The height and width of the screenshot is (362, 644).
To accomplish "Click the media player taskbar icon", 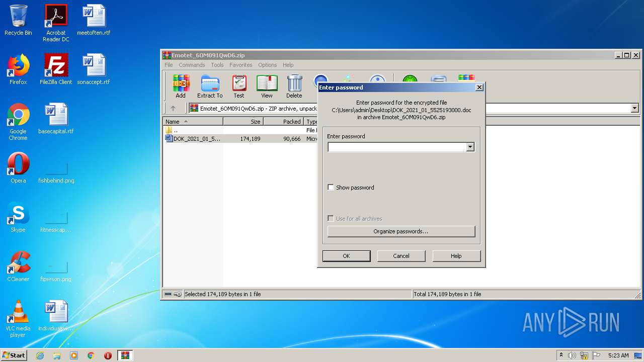I will tap(74, 355).
